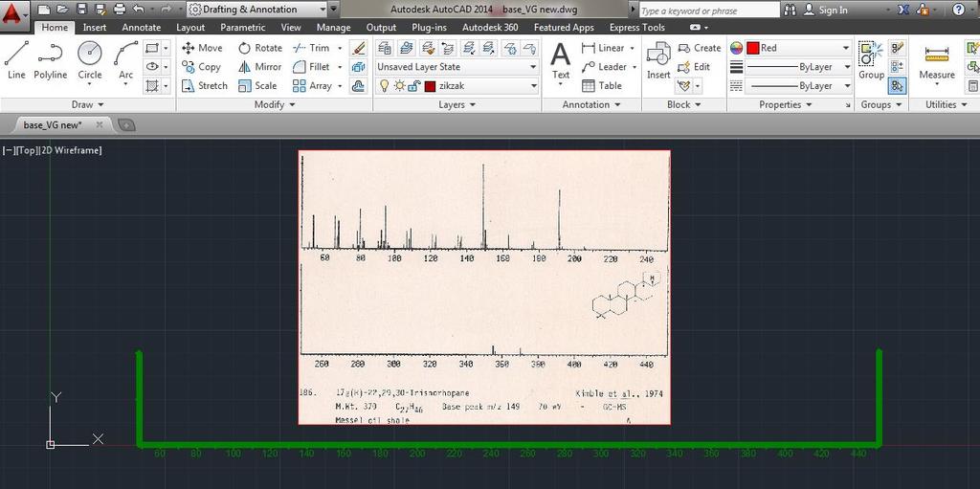The image size is (980, 489).
Task: Click the Save icon in quick access
Action: coord(82,10)
